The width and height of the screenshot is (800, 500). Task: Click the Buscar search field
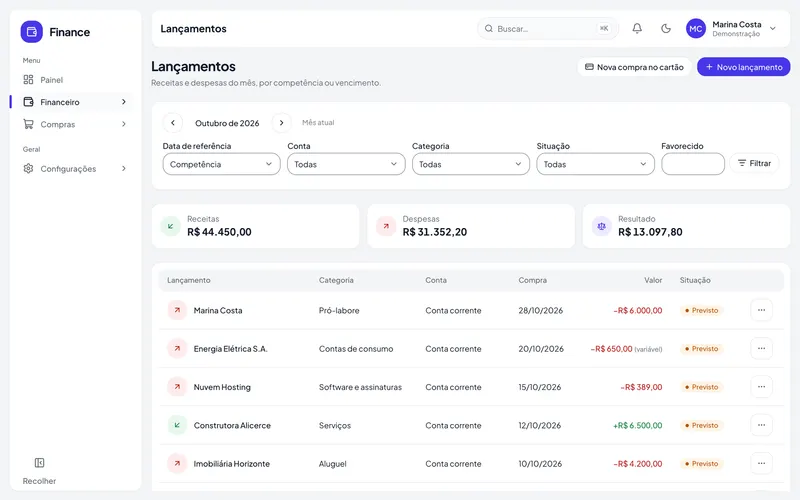[548, 29]
